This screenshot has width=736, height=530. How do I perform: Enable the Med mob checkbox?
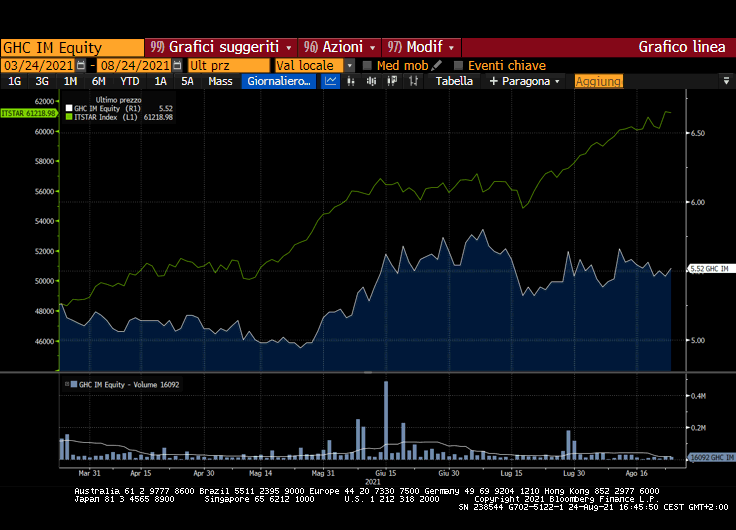pyautogui.click(x=367, y=65)
